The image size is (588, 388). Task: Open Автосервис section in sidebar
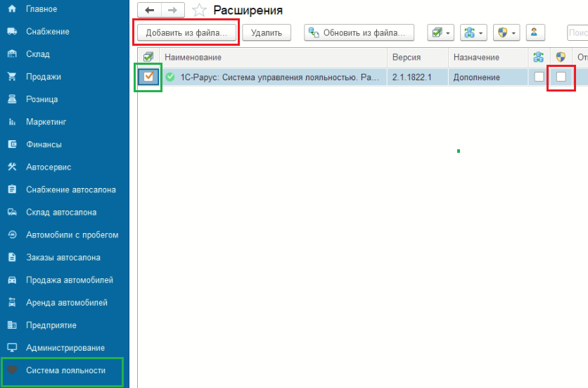(x=48, y=167)
